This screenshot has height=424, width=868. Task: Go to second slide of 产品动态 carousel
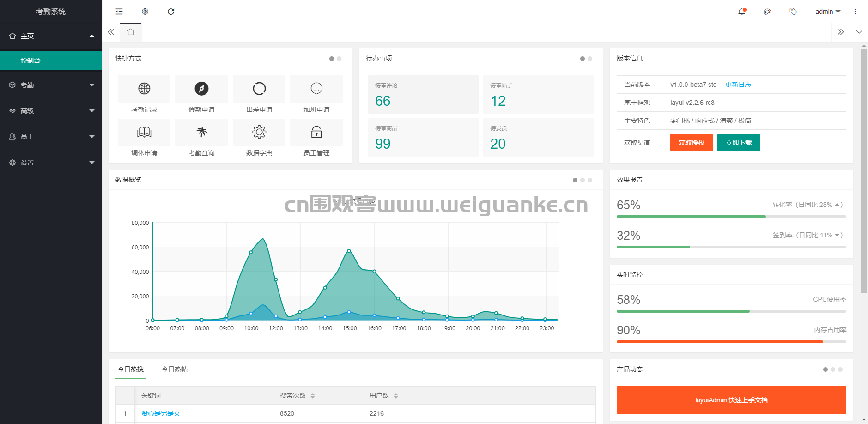tap(833, 369)
